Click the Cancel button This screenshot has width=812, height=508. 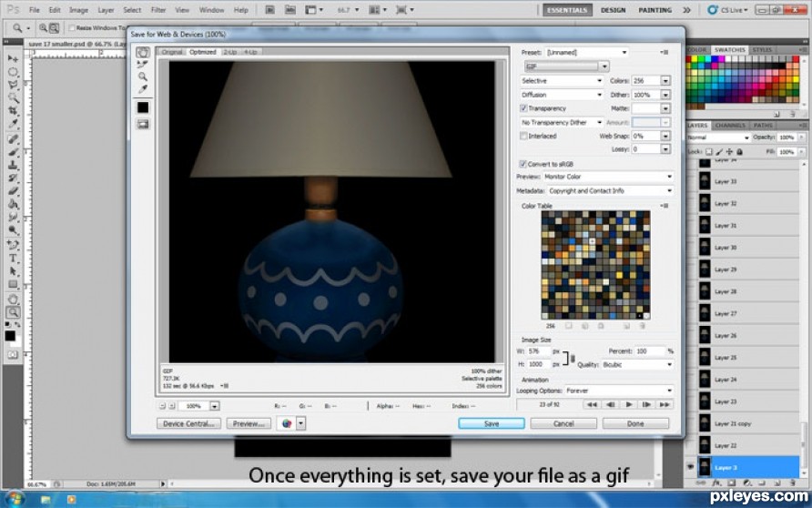[563, 423]
